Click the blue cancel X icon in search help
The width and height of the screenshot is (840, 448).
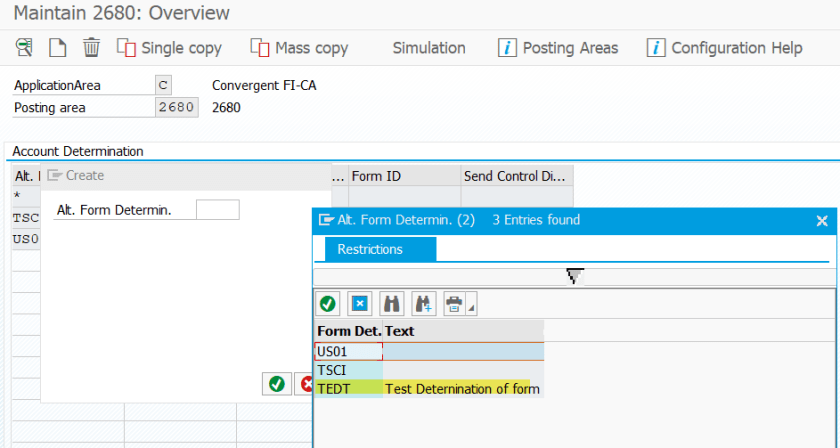[x=360, y=302]
